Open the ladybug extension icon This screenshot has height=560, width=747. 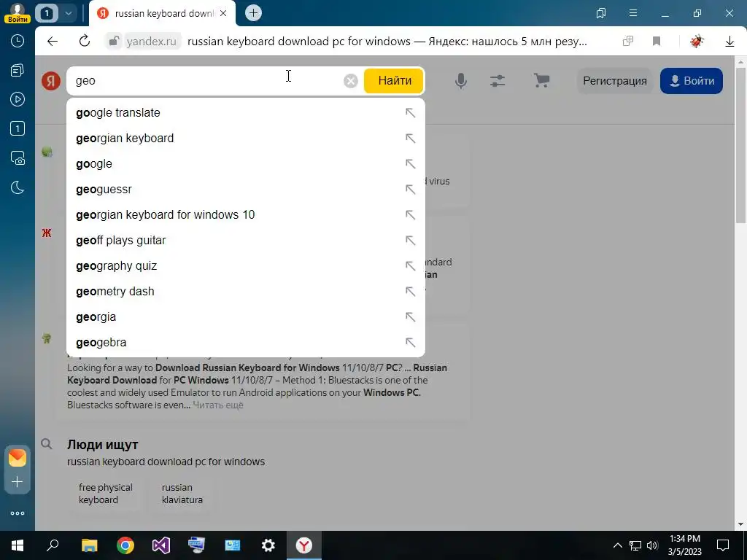(x=697, y=42)
